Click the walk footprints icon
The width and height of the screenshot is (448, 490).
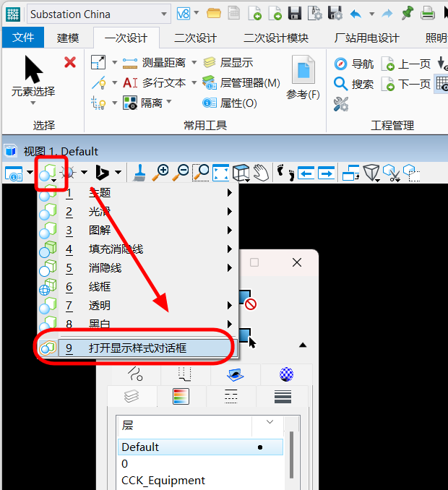285,173
